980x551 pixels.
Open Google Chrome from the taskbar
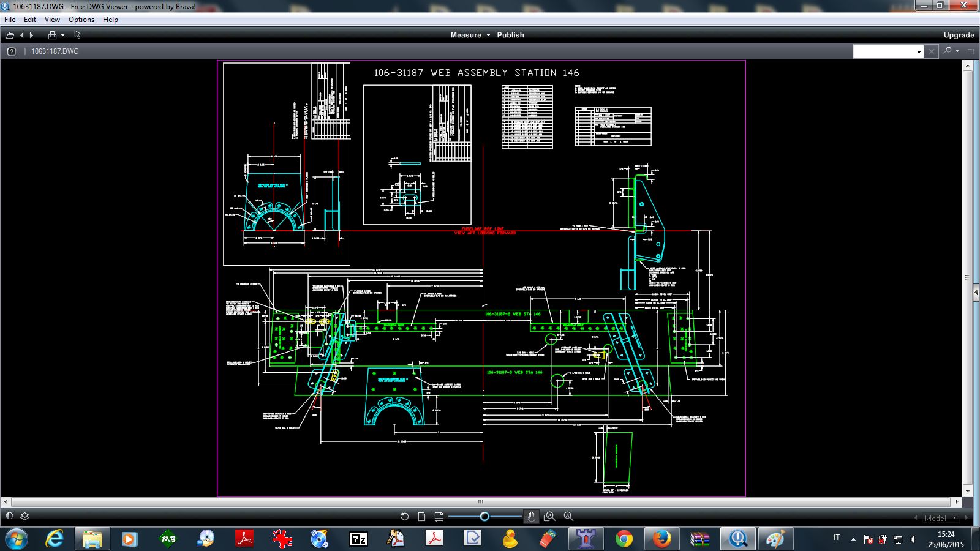point(624,539)
